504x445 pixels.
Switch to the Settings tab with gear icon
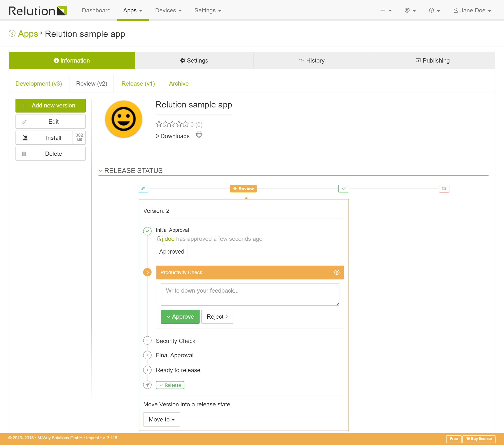[194, 60]
